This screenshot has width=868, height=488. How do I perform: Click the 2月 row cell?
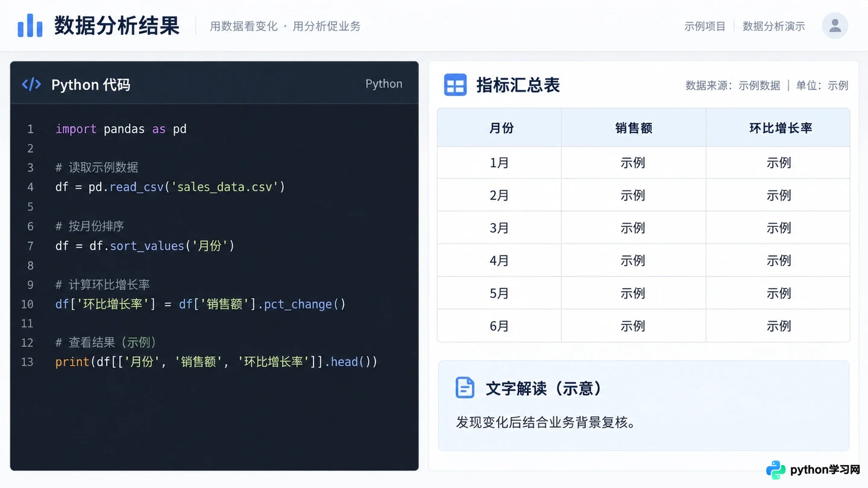click(x=500, y=195)
